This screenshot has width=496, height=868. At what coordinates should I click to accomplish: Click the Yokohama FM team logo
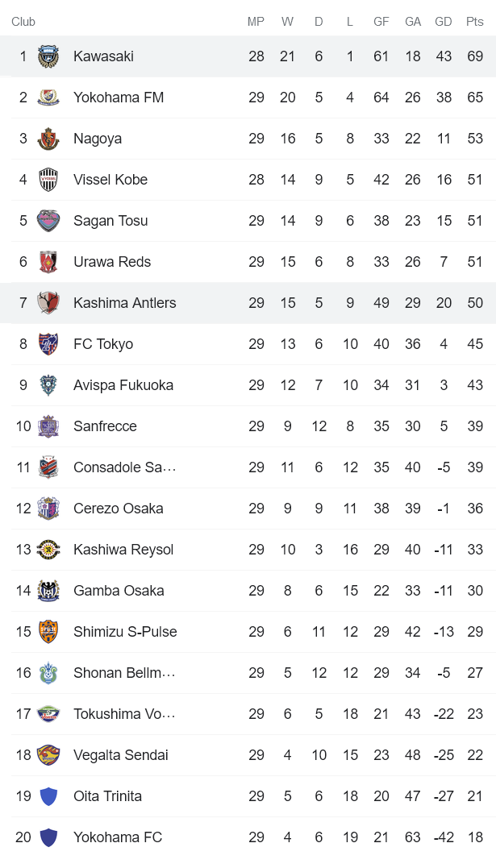48,98
